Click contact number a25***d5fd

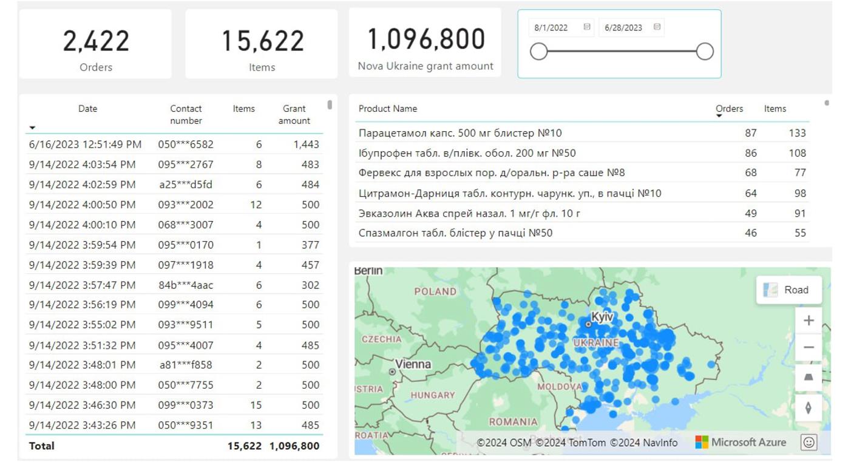(x=186, y=185)
